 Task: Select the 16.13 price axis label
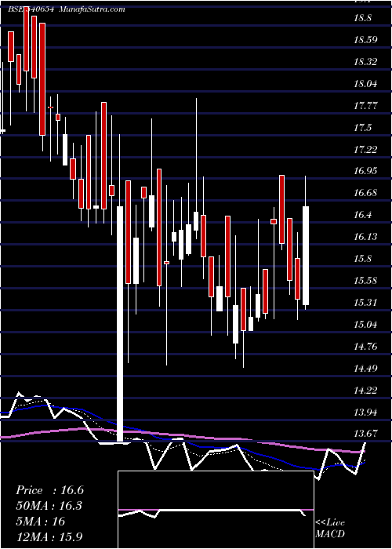(365, 237)
